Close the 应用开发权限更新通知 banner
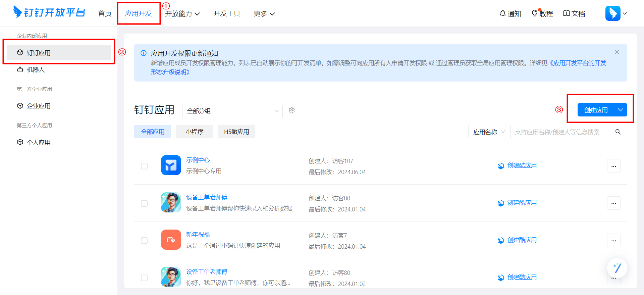 [x=617, y=52]
